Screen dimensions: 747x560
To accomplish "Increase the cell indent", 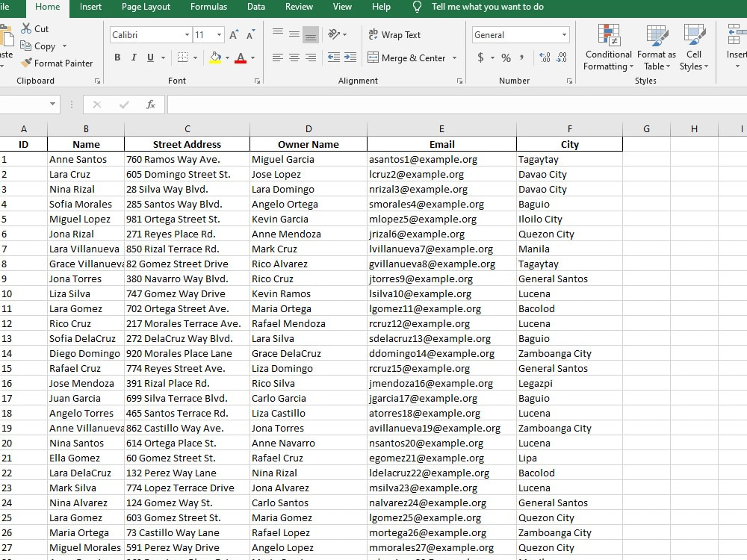I will [x=350, y=57].
